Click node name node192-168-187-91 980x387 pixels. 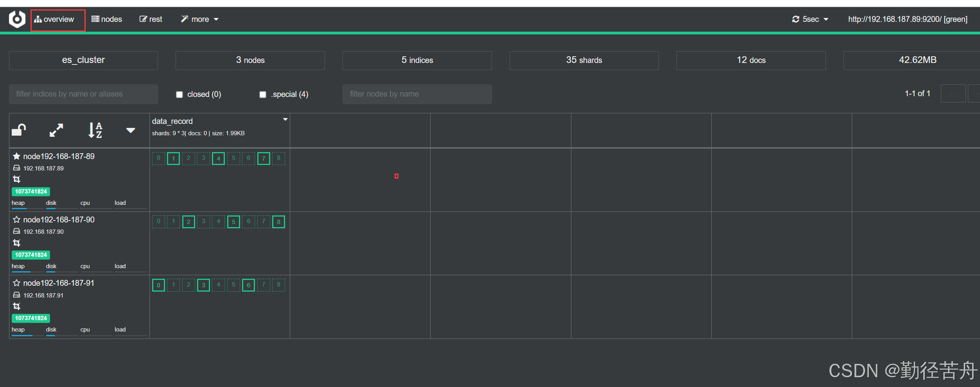tap(59, 283)
